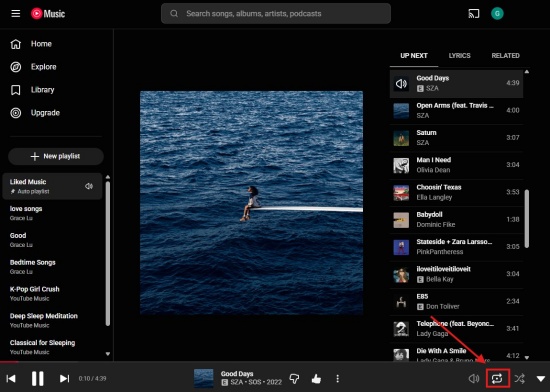This screenshot has height=392, width=550.
Task: Open the love songs playlist
Action: coord(52,213)
